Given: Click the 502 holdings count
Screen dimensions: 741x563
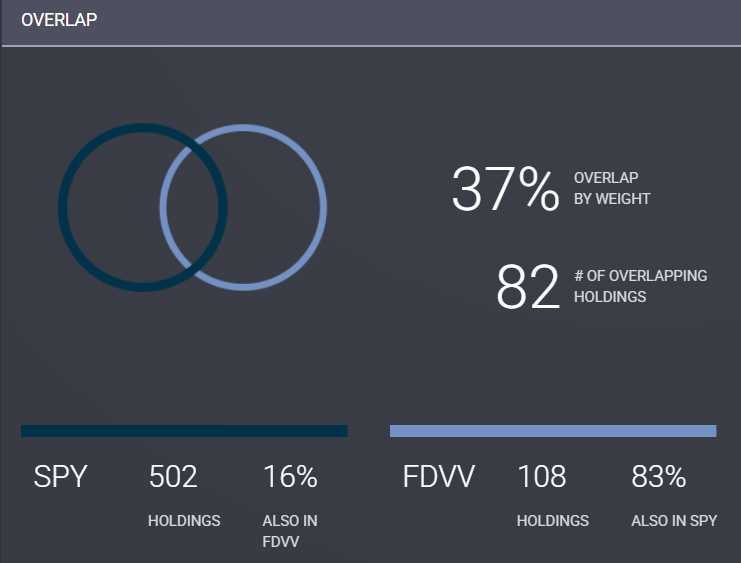Looking at the screenshot, I should coord(173,477).
